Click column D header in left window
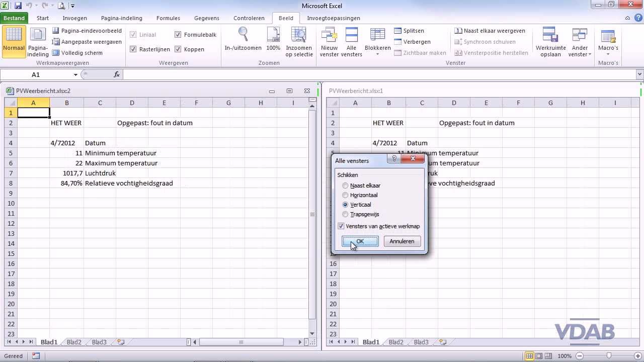 coord(132,103)
